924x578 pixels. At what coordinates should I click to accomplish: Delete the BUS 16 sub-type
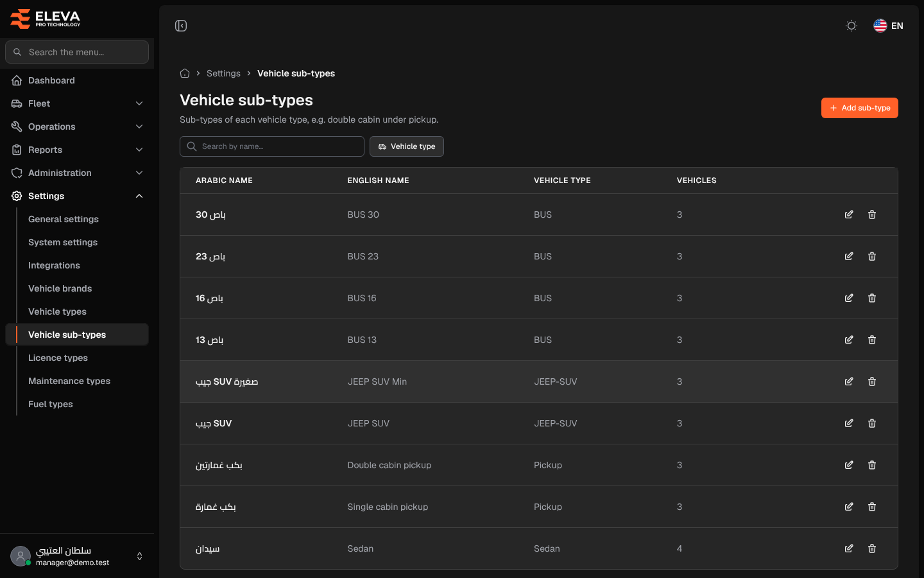(872, 298)
